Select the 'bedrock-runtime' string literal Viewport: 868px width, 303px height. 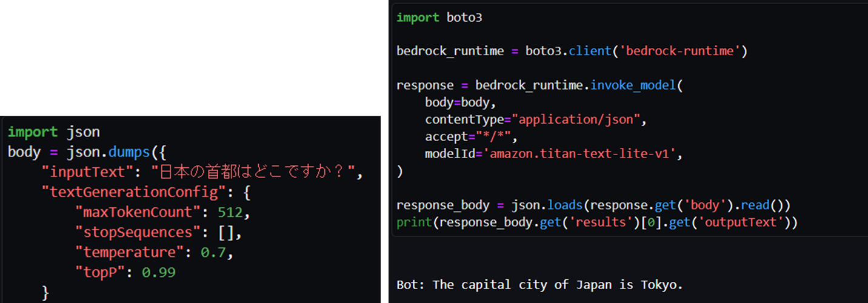[679, 52]
